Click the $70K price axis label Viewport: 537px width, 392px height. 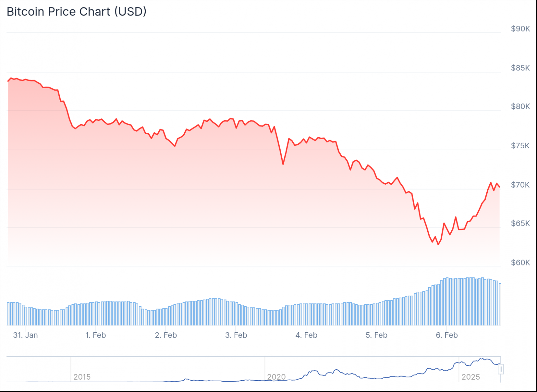(520, 185)
